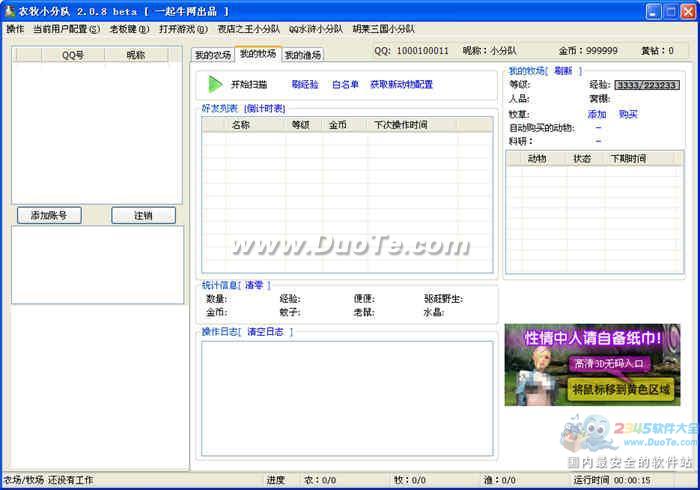Click 清空日志 link
Viewport: 700px width, 490px height.
pos(266,331)
